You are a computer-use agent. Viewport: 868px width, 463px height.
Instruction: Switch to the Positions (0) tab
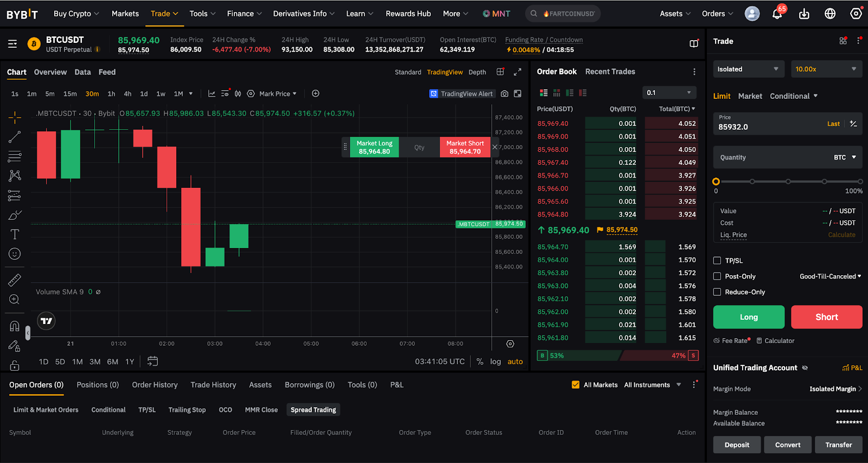98,385
